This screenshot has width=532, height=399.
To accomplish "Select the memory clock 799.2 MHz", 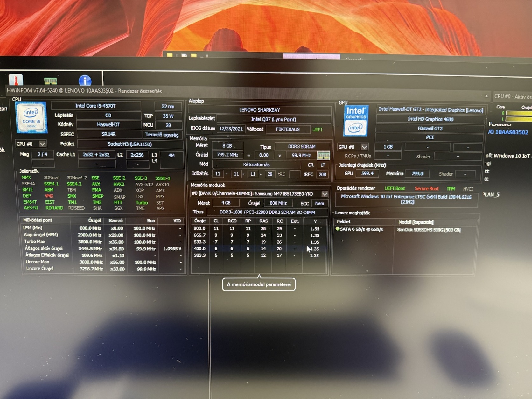I will (x=227, y=155).
